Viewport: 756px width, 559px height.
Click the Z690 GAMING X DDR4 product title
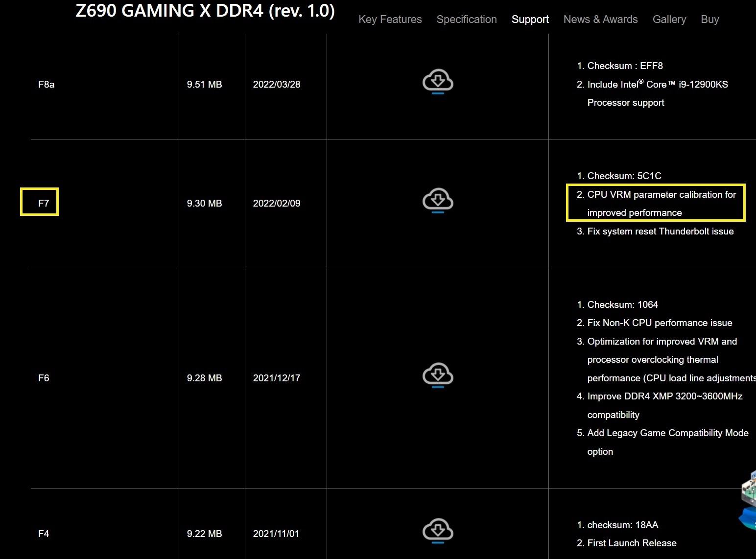click(x=205, y=11)
